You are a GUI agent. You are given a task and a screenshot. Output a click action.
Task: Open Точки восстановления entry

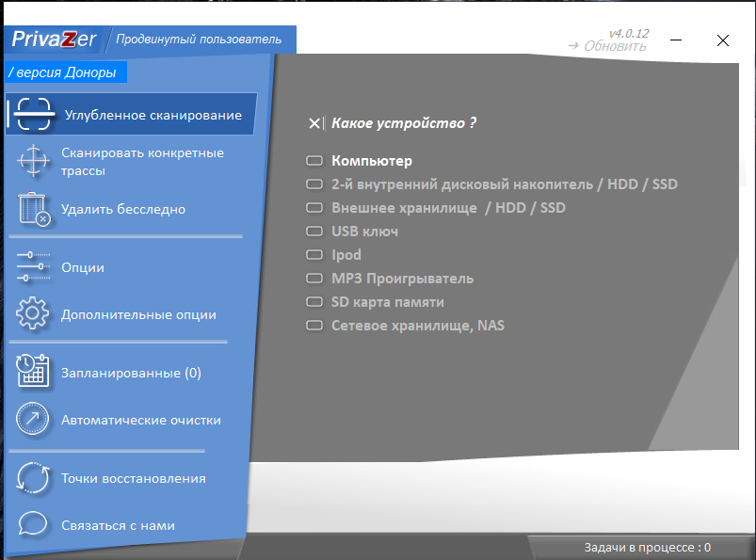pos(133,478)
